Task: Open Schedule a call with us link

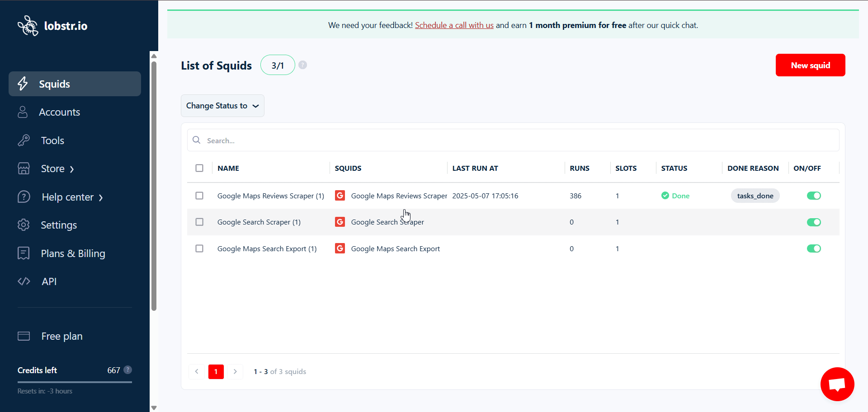Action: coord(454,25)
